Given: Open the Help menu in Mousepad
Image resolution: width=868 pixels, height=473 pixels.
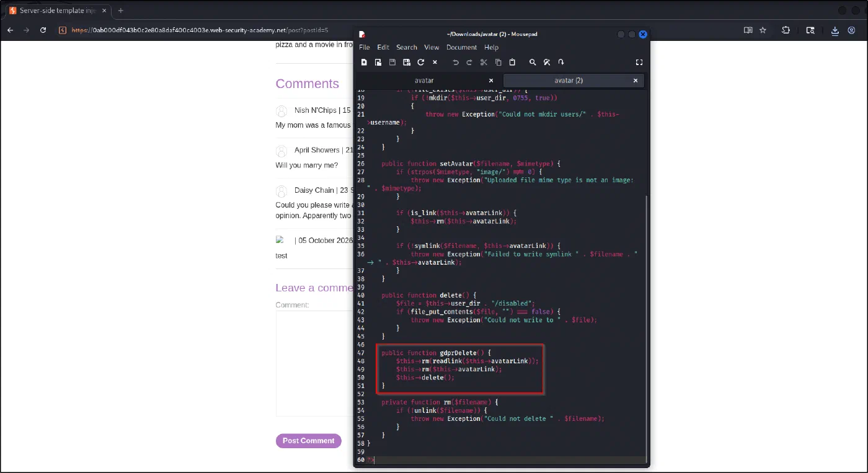Looking at the screenshot, I should click(491, 47).
